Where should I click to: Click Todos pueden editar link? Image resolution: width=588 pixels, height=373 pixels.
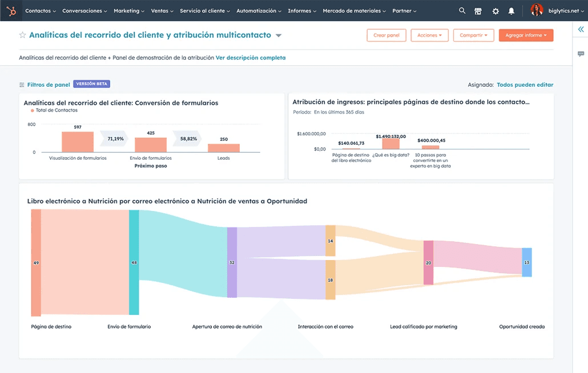pyautogui.click(x=525, y=85)
